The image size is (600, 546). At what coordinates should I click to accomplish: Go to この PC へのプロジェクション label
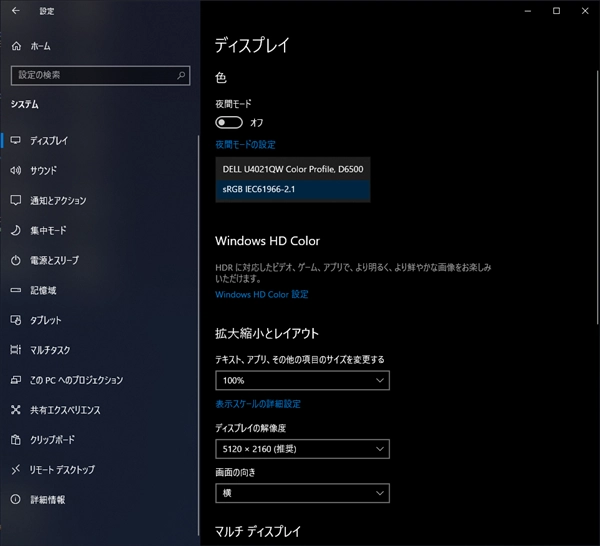click(77, 380)
